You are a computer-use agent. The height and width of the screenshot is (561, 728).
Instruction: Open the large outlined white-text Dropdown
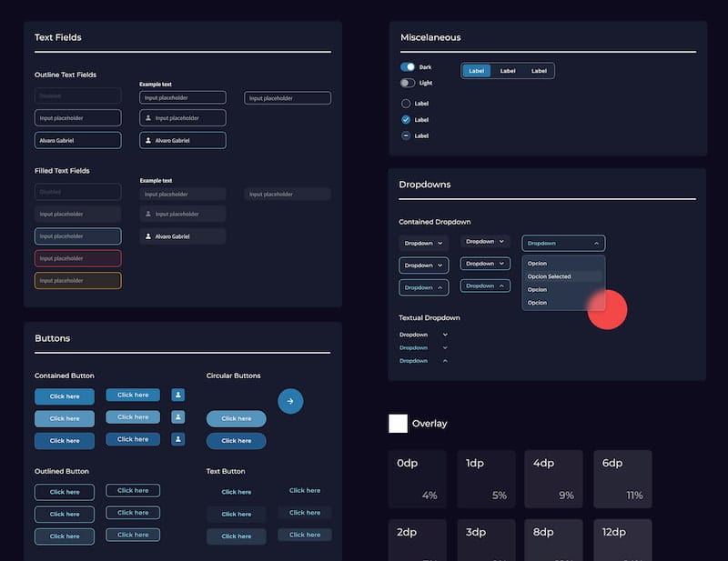423,265
